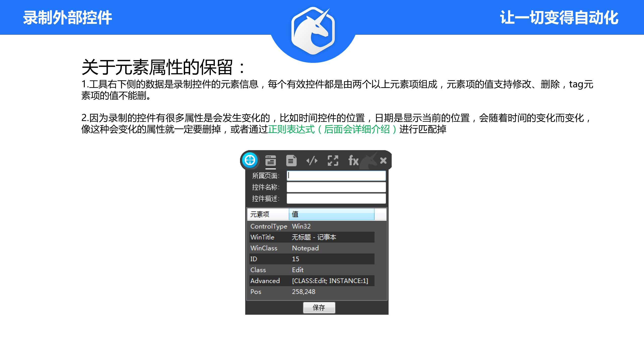Select the ID row with value 15
The image size is (644, 362).
point(312,259)
